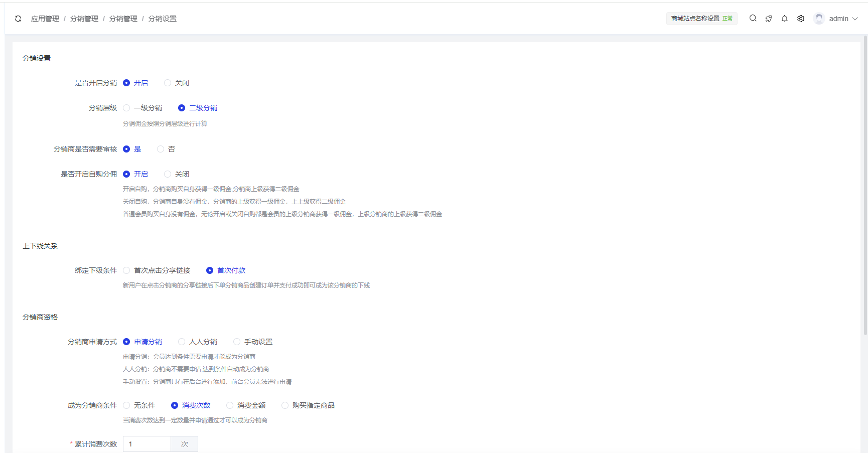Click the hint starting with 人人分销：
The width and height of the screenshot is (868, 453).
click(x=196, y=369)
